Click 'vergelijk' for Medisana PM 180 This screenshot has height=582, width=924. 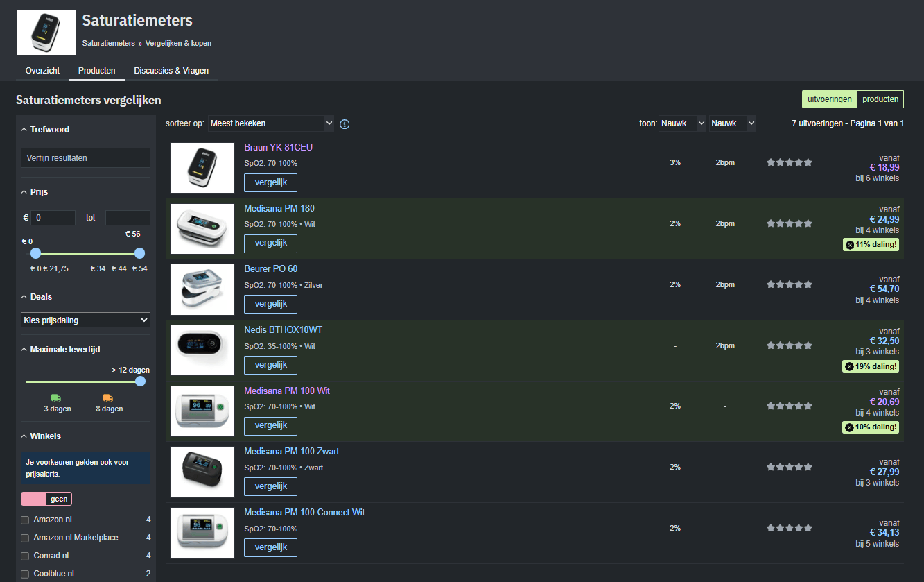coord(270,243)
